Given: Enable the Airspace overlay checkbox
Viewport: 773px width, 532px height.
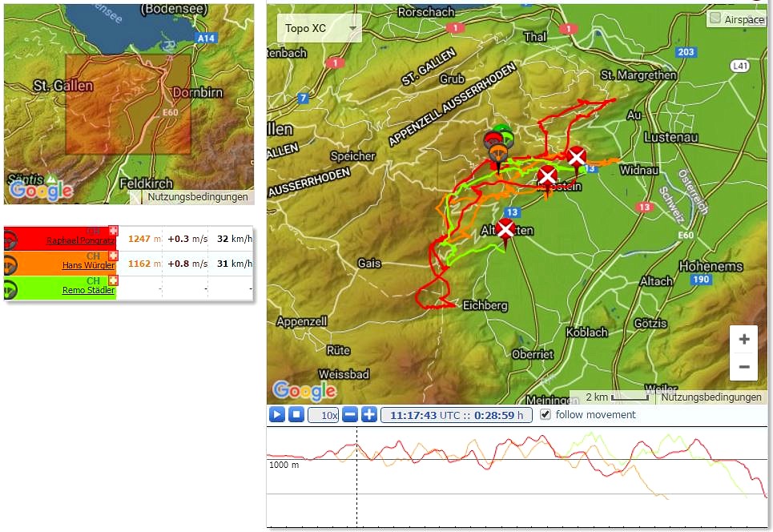Looking at the screenshot, I should pos(715,18).
